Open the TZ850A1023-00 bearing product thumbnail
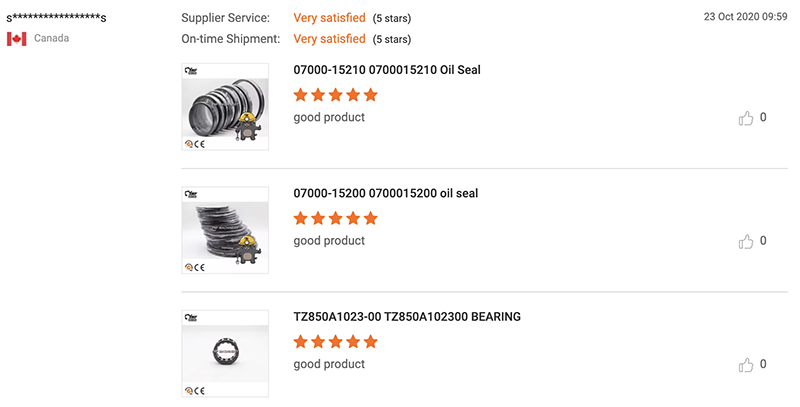The image size is (800, 407). click(x=225, y=353)
